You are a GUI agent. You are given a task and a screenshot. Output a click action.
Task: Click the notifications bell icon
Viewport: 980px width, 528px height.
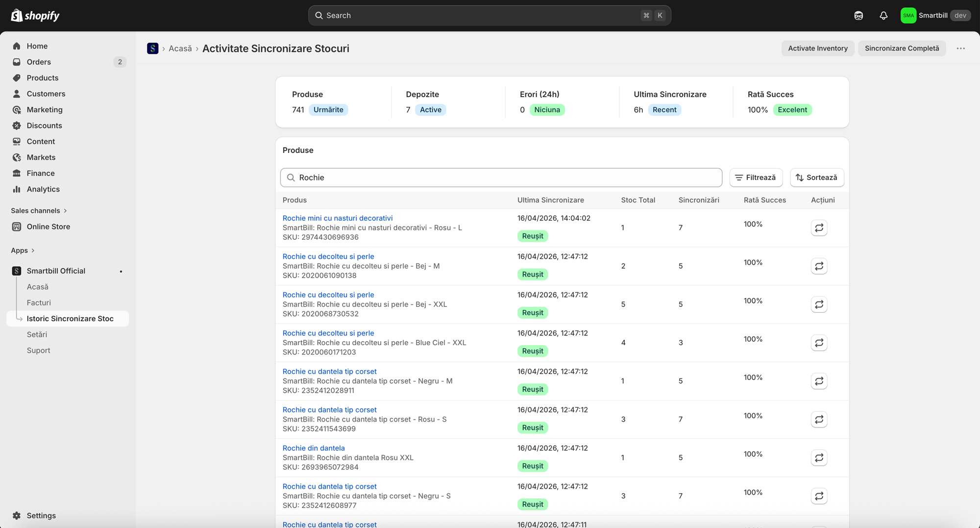883,16
